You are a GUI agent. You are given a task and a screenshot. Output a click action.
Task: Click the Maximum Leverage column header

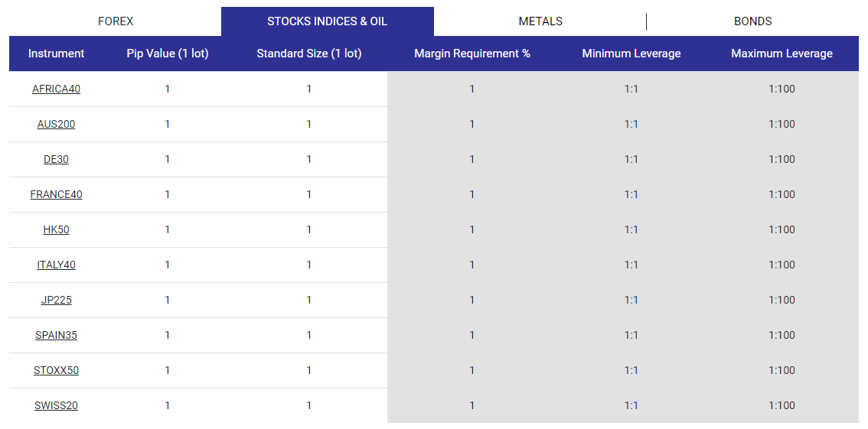click(782, 54)
